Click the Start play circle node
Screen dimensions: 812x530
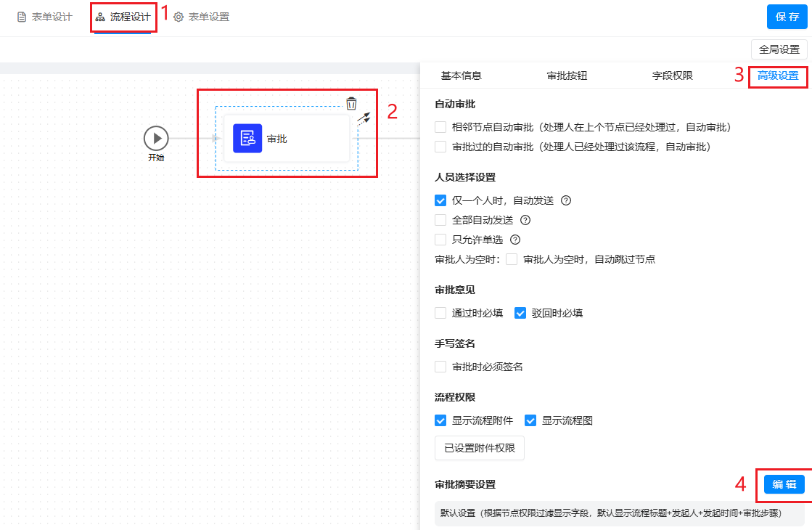pyautogui.click(x=156, y=138)
